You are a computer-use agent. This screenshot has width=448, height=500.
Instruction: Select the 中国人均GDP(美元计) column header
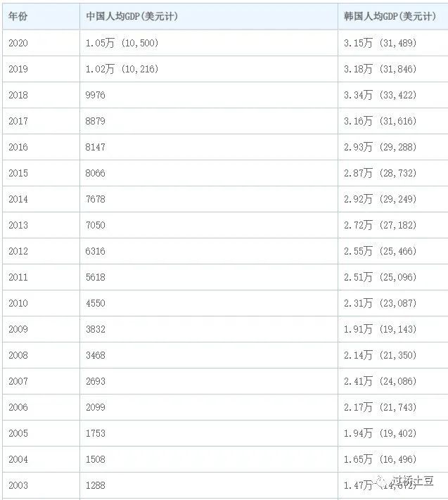132,16
